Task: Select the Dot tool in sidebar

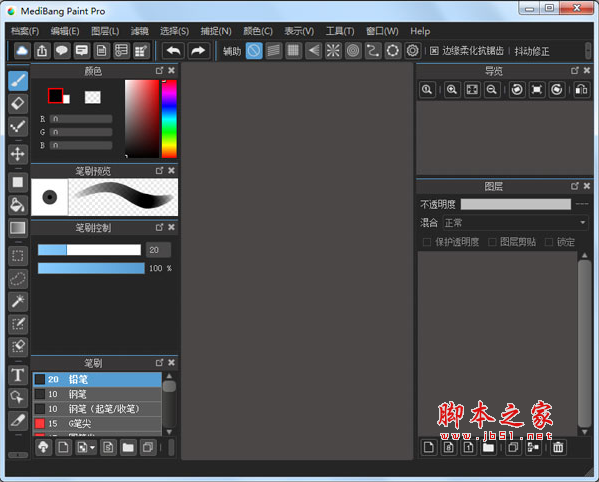Action: point(18,126)
